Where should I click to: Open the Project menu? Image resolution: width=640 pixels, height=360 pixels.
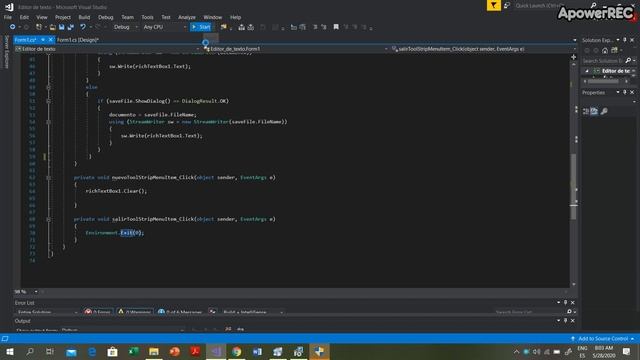tap(63, 17)
